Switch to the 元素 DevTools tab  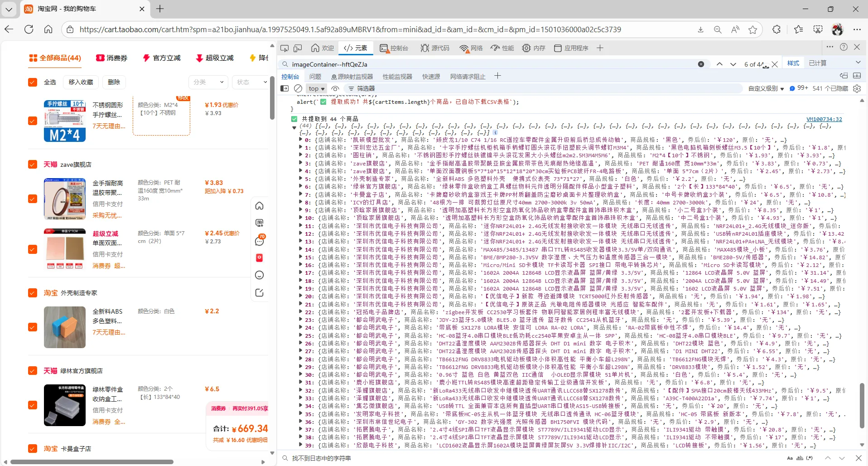click(356, 48)
